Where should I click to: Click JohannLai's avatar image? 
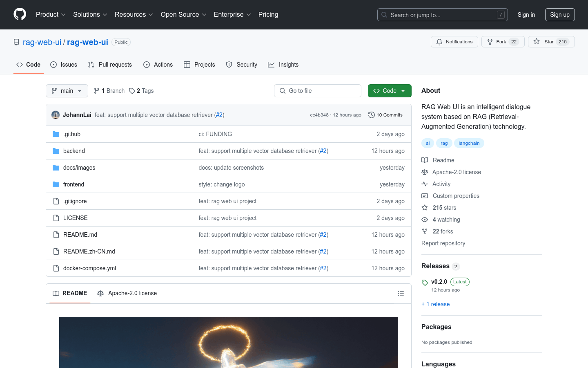tap(56, 115)
